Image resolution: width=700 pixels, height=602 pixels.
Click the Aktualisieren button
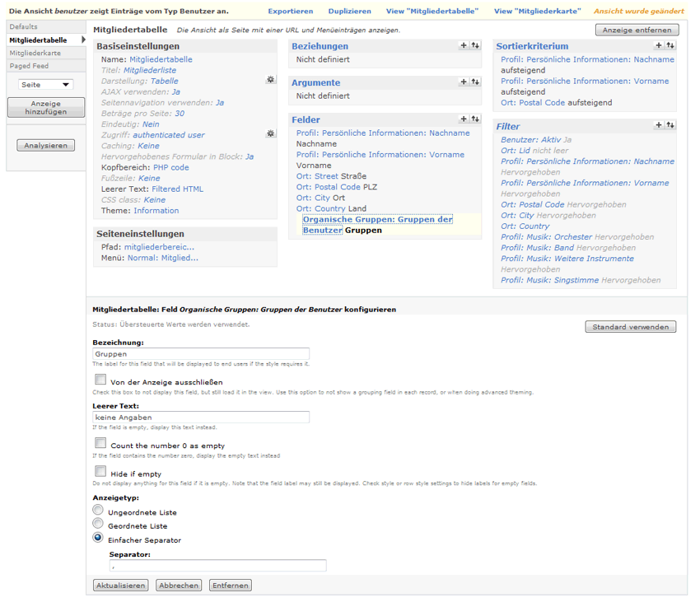point(120,586)
